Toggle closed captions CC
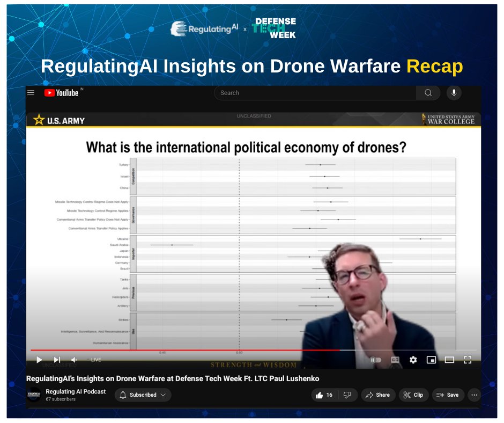 pos(395,360)
